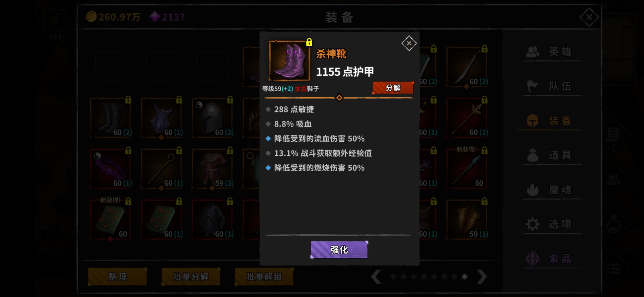Screen dimensions: 644x297
Task: Close the 杀神靴 item detail popup
Action: point(409,43)
